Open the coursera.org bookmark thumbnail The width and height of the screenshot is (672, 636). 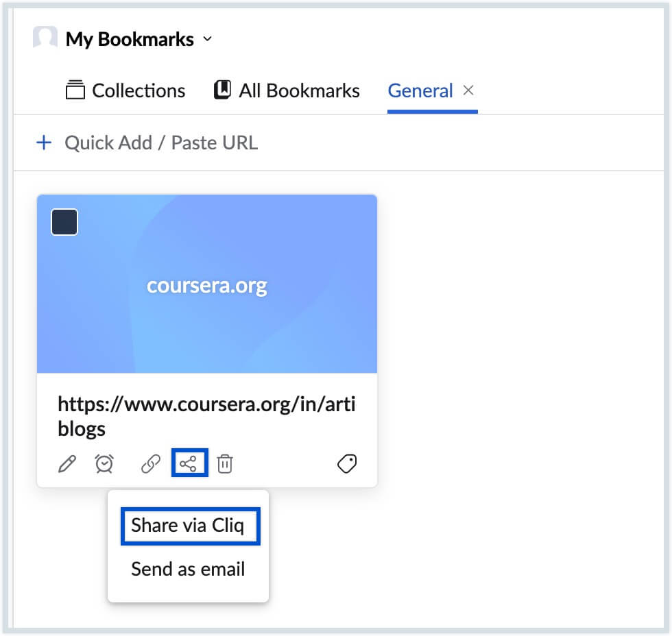pyautogui.click(x=207, y=284)
